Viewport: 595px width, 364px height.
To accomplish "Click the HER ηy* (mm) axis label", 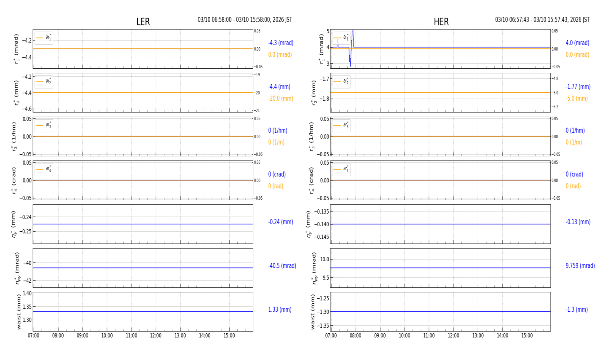I will point(309,224).
